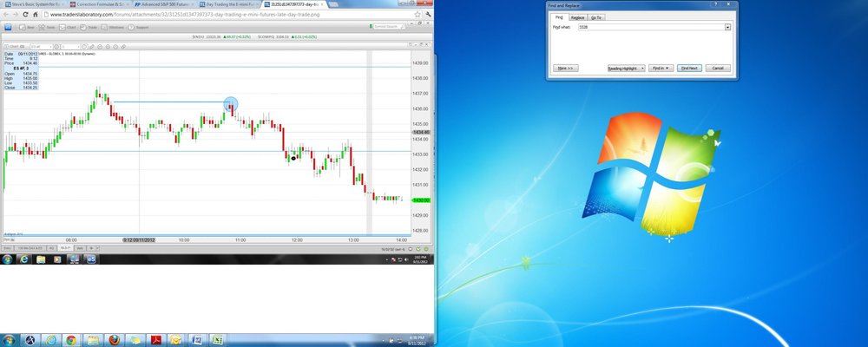Select the 31251d1347397373-day-tr tab
Image resolution: width=868 pixels, height=347 pixels.
pos(293,3)
